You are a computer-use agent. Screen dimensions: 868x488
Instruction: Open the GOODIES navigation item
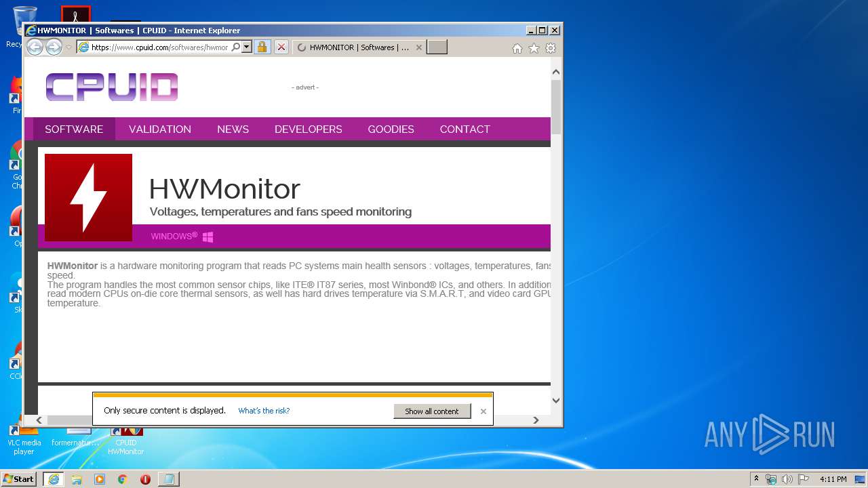[391, 129]
